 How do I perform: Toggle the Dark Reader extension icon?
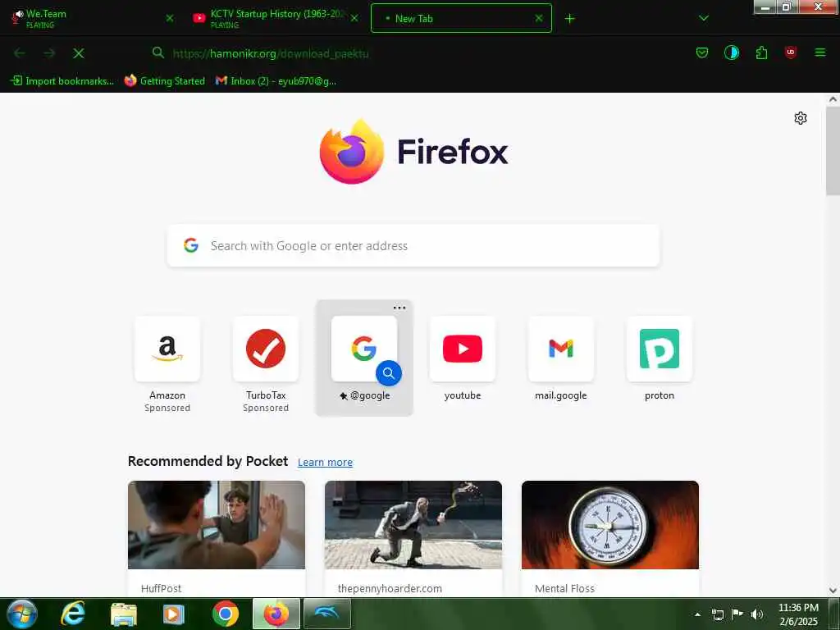[x=731, y=52]
